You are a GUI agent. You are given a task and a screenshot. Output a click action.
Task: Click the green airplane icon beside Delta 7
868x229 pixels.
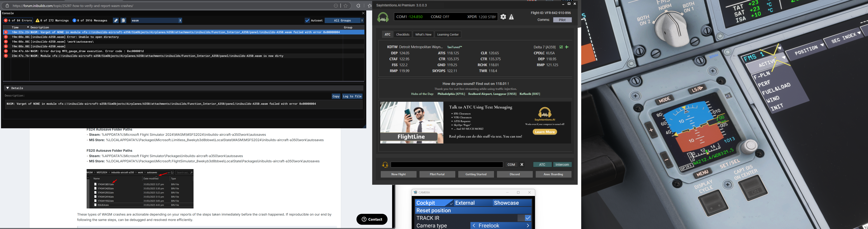(x=567, y=47)
